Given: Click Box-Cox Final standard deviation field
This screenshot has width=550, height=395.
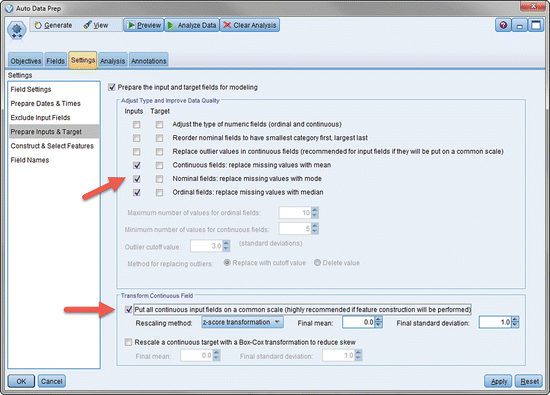Looking at the screenshot, I should (x=338, y=355).
